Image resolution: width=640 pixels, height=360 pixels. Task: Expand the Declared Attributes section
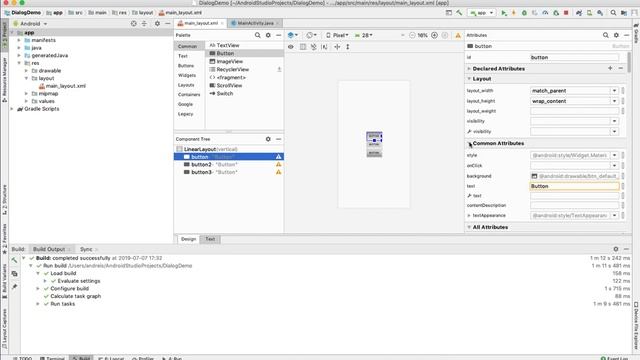point(469,69)
